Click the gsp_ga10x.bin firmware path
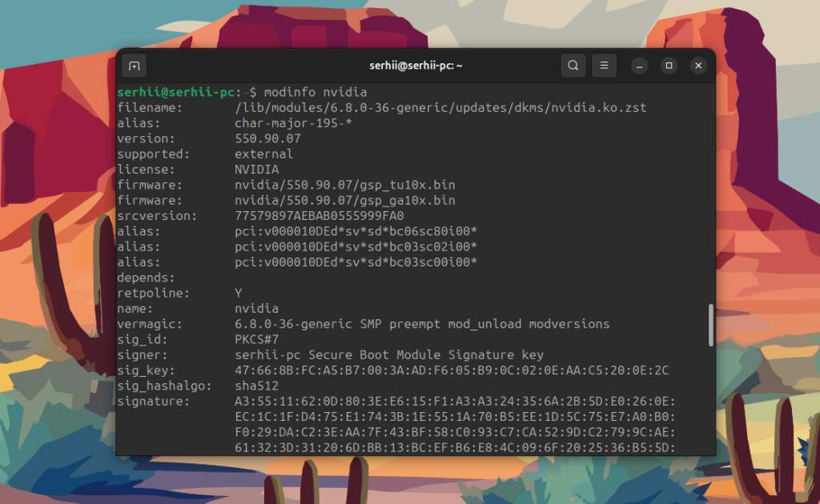820x504 pixels. click(x=344, y=201)
